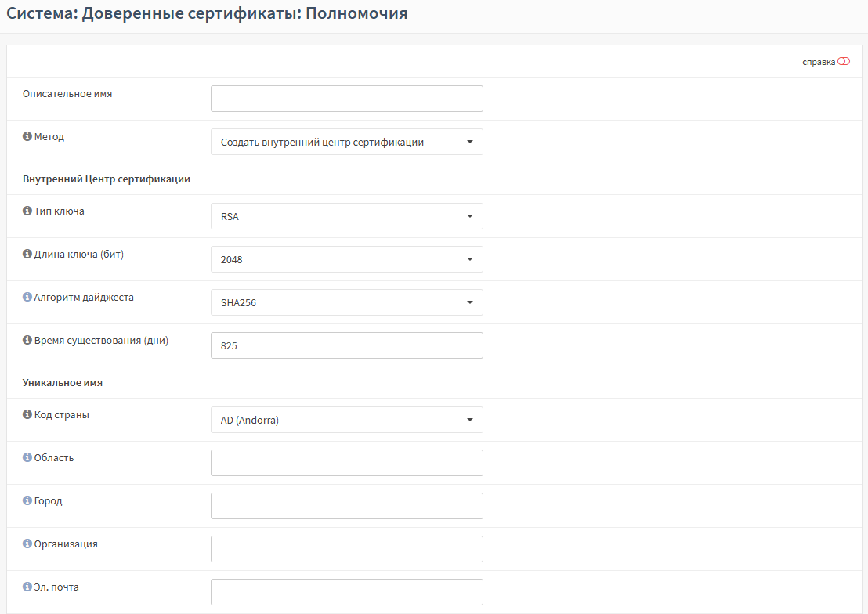Click info icon for Алгоритм дайджеста

(x=27, y=298)
